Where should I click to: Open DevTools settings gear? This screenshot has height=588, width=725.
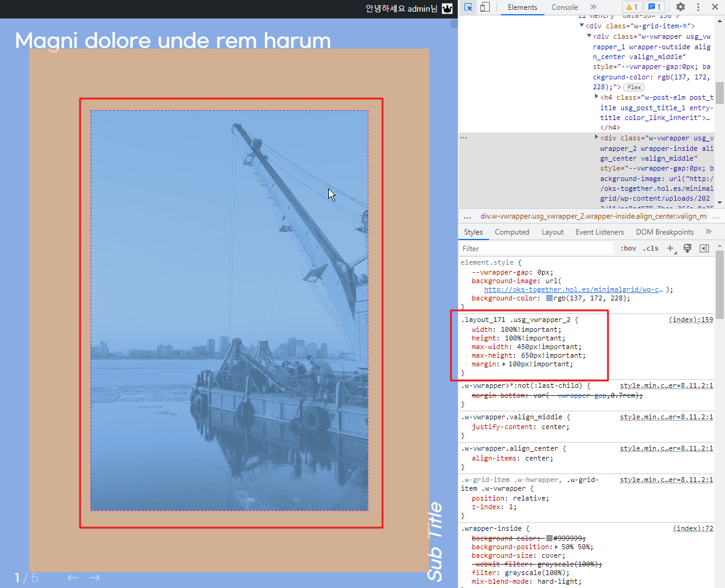[x=681, y=7]
